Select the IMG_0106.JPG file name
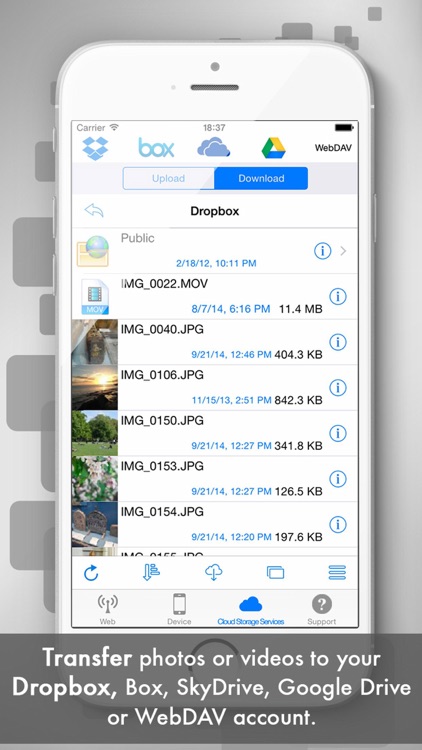Viewport: 422px width, 750px height. [162, 375]
